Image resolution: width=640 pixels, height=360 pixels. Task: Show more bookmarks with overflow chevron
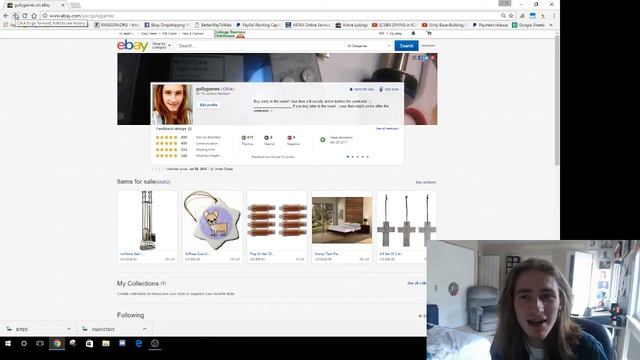tap(551, 25)
